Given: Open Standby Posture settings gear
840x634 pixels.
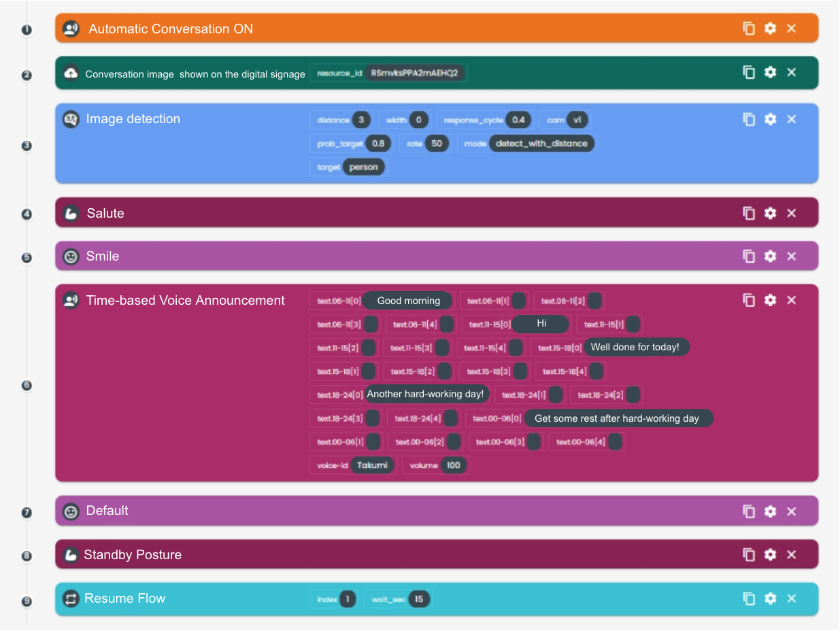Looking at the screenshot, I should (770, 554).
